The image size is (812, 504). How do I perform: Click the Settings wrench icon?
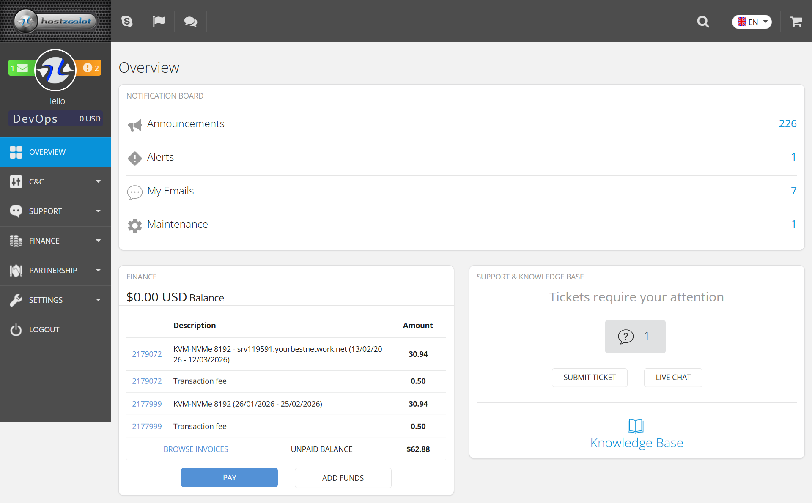[16, 300]
